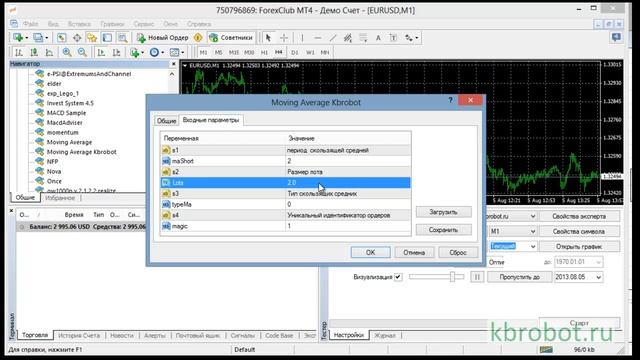Click the help question mark in dialog
This screenshot has height=360, width=640.
tap(451, 100)
